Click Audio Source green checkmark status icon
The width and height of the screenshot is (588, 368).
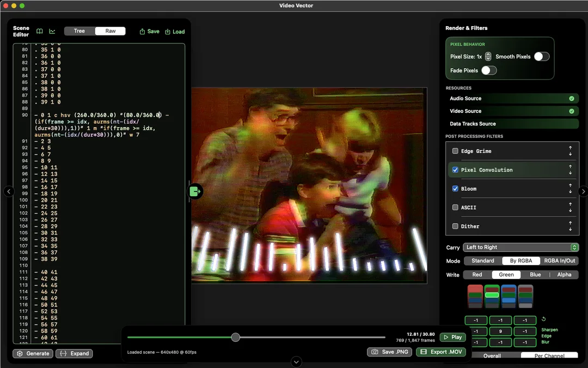coord(572,98)
